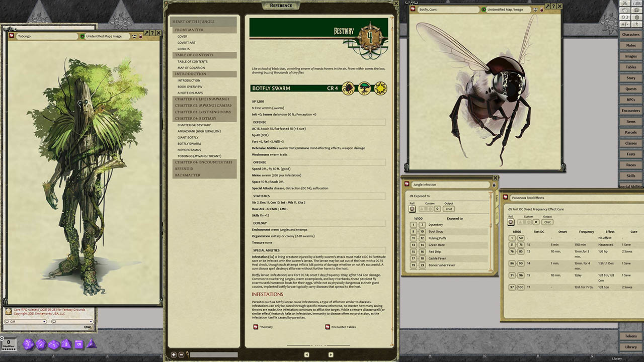644x362 pixels.
Task: Open Library from the right sidebar
Action: point(630,346)
